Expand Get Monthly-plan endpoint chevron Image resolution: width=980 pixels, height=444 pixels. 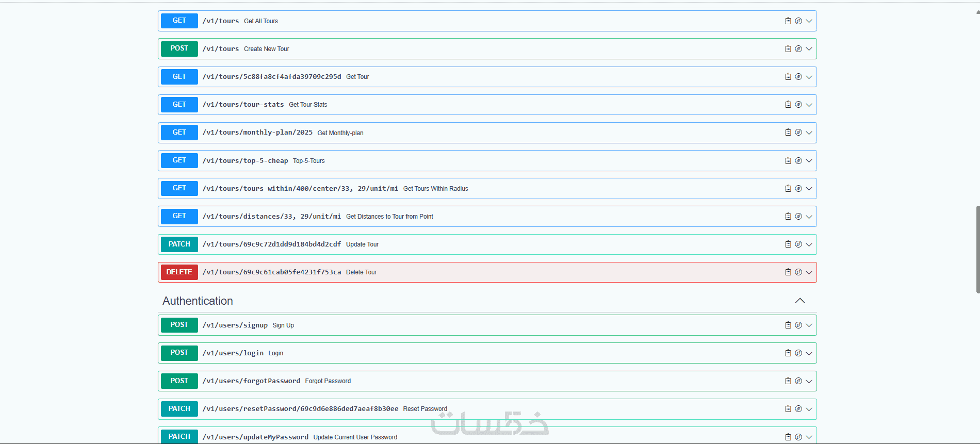pyautogui.click(x=809, y=133)
